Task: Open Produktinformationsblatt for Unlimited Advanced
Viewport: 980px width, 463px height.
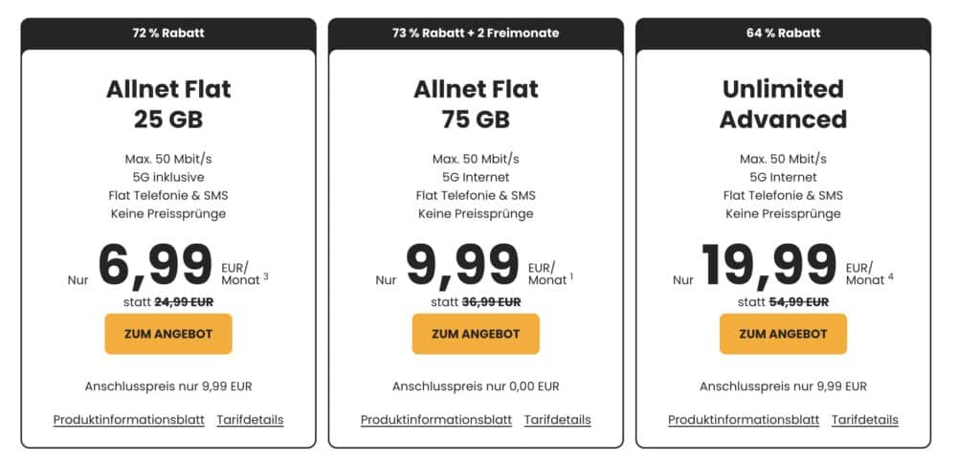Action: coord(744,420)
